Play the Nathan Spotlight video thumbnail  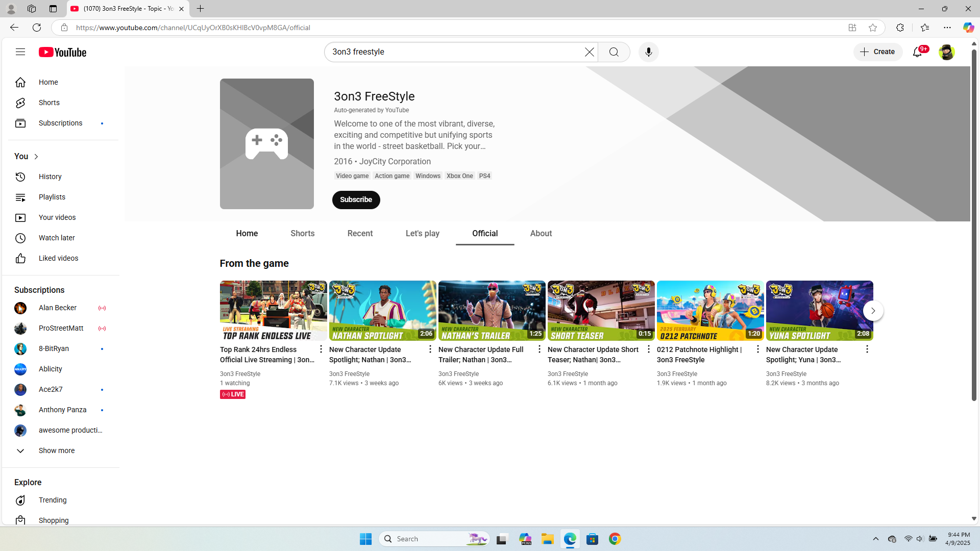(x=383, y=310)
